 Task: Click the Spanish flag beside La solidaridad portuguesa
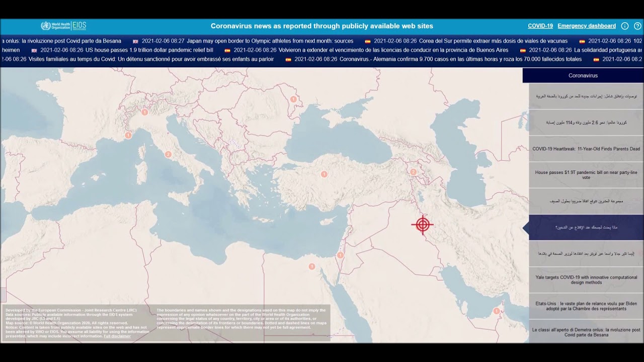tap(523, 50)
